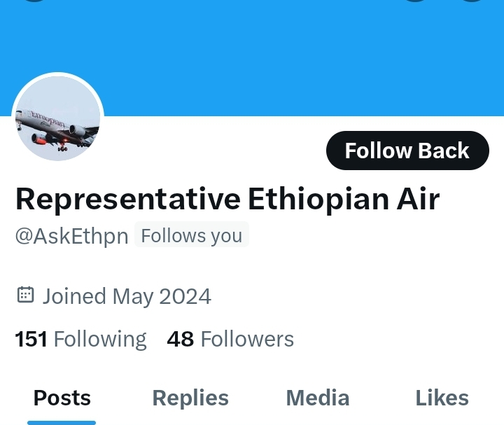View the 48 Followers list

pos(230,339)
